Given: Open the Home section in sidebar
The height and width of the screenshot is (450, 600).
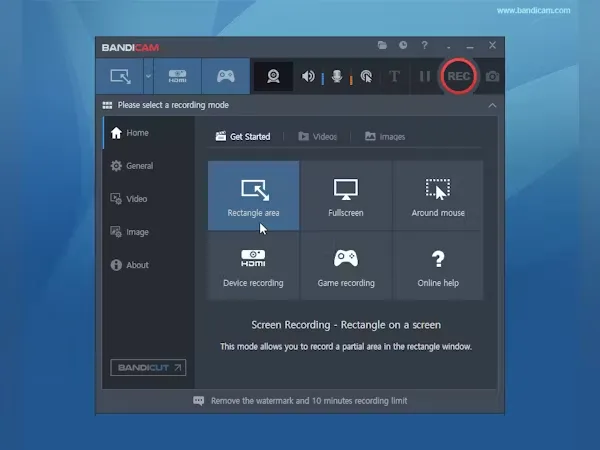Looking at the screenshot, I should pos(148,133).
